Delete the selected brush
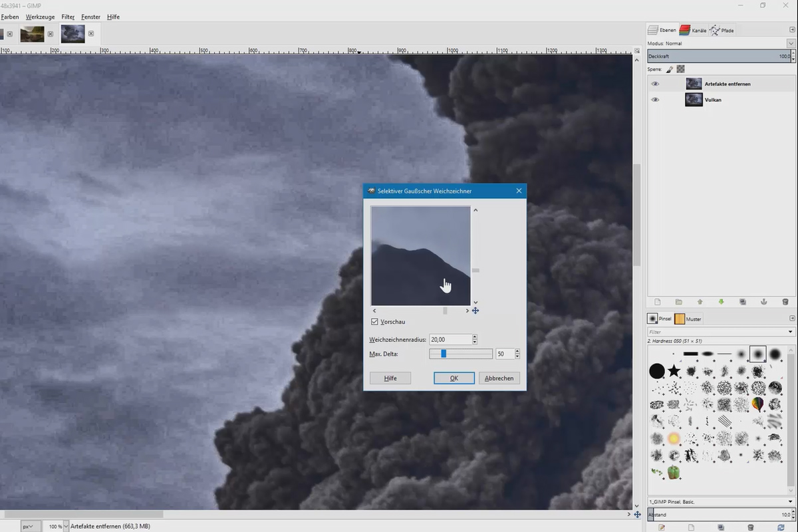 pos(751,527)
